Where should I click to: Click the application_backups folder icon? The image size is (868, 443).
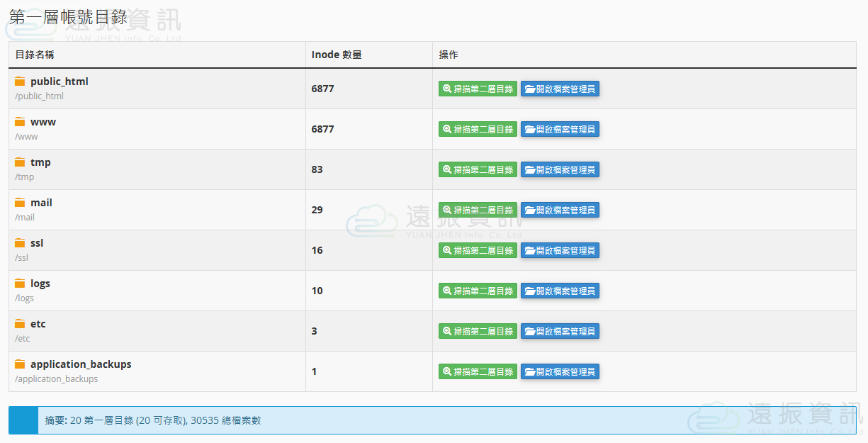(20, 364)
